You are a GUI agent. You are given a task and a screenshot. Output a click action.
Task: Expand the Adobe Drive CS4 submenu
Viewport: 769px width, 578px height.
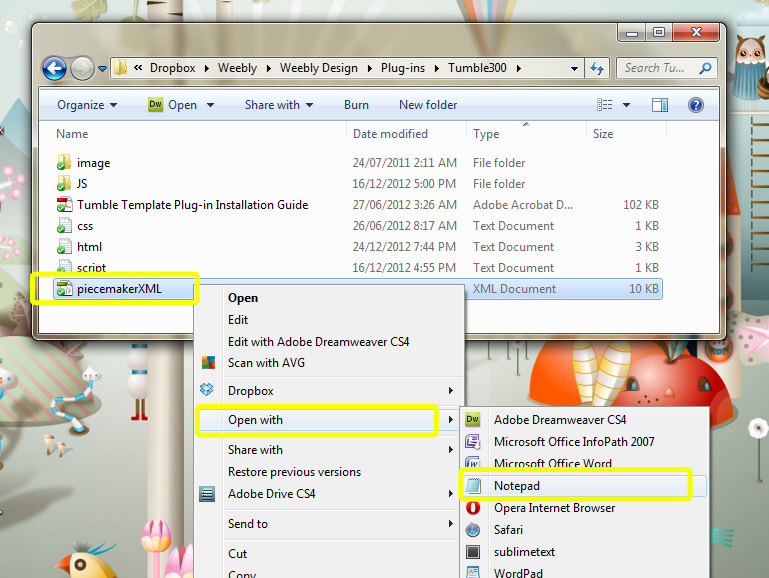click(329, 494)
